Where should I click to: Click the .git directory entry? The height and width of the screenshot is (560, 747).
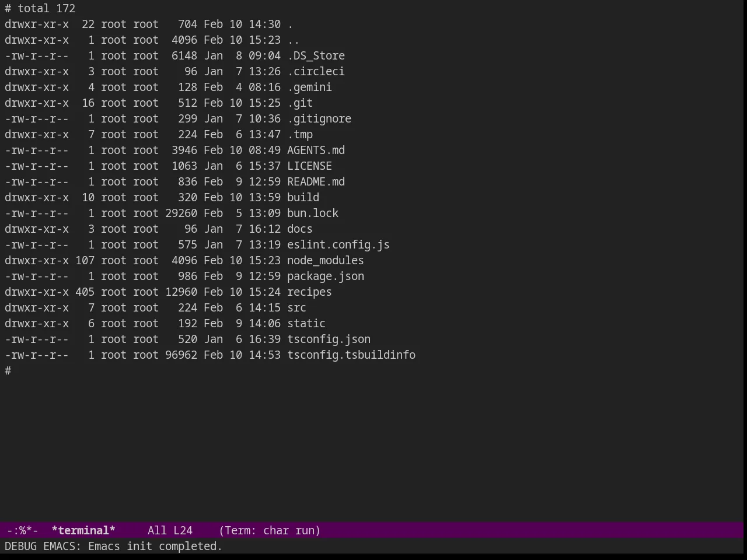coord(300,103)
